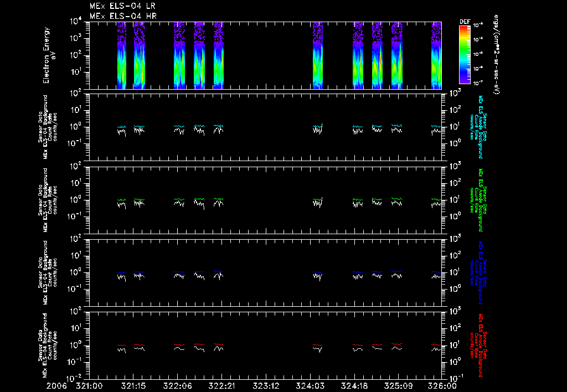Viewport: 567px width, 392px height.
Task: Click the isolated spectrogram burst just after 324:03
Action: [x=318, y=55]
